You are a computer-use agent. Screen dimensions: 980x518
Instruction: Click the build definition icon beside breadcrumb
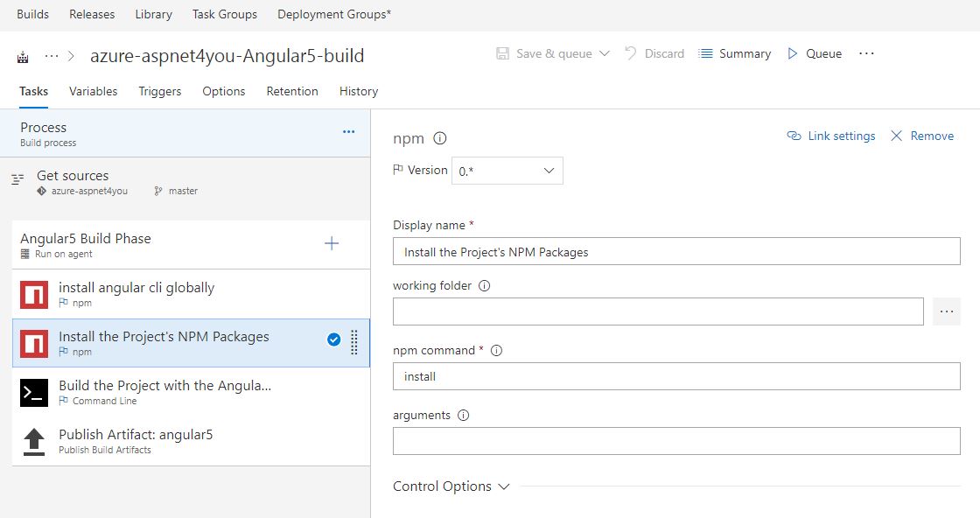pyautogui.click(x=23, y=57)
